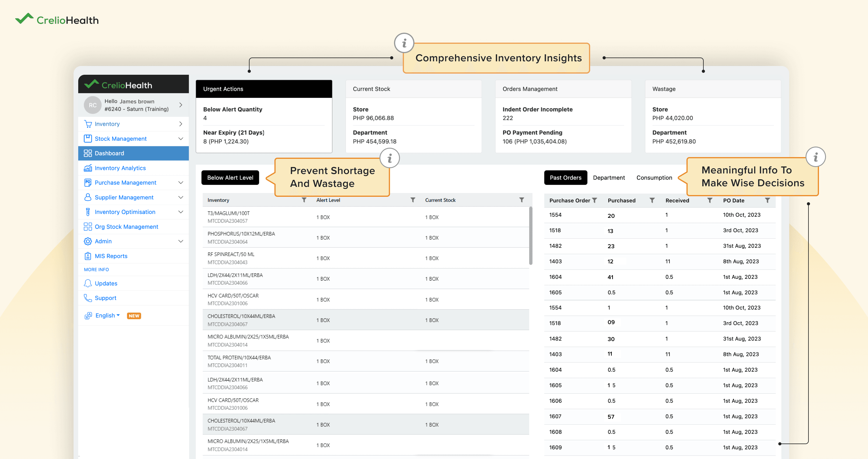
Task: Toggle filter on PO Date column
Action: [767, 201]
